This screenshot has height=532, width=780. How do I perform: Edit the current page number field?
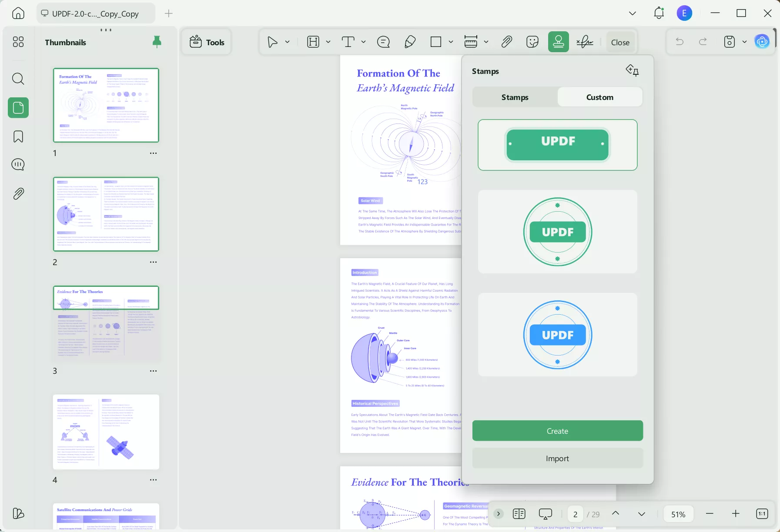pyautogui.click(x=575, y=514)
